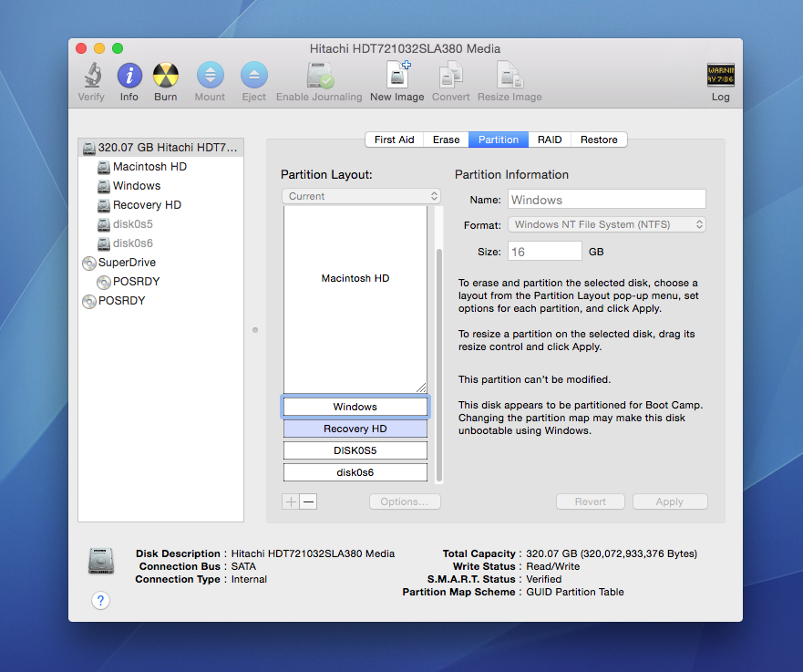This screenshot has height=672, width=803.
Task: Click the GUID Partition Table text
Action: (x=575, y=592)
